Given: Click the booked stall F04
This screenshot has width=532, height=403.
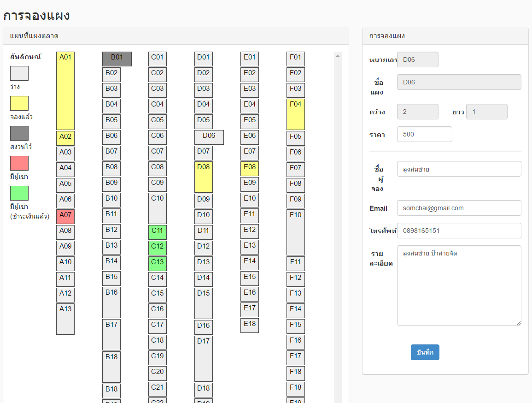Looking at the screenshot, I should pyautogui.click(x=296, y=114).
